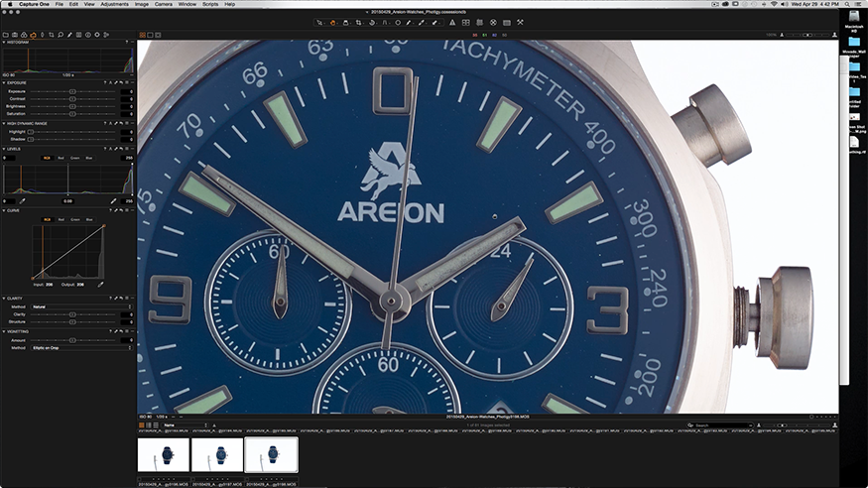868x488 pixels.
Task: Select the second watch thumbnail in browser
Action: tap(217, 455)
